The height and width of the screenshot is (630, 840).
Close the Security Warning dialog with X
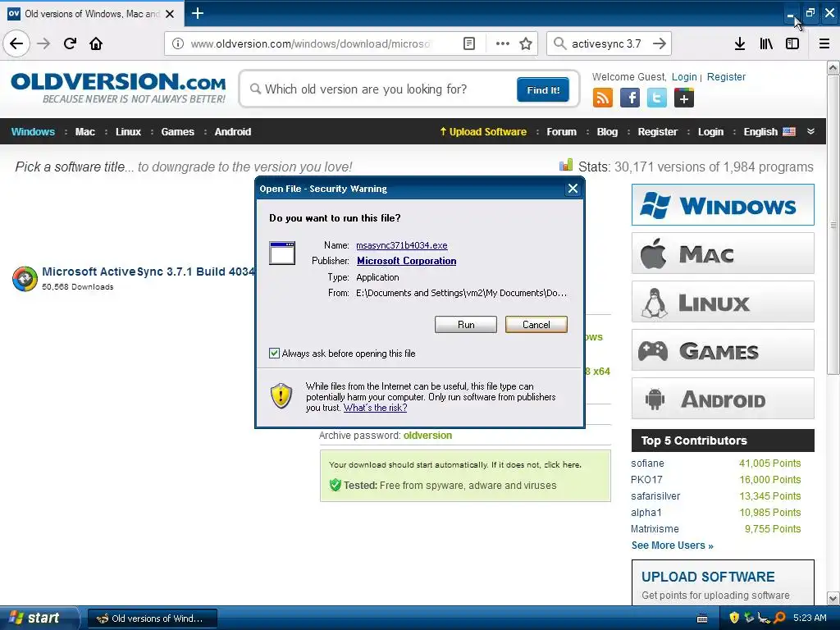coord(573,189)
